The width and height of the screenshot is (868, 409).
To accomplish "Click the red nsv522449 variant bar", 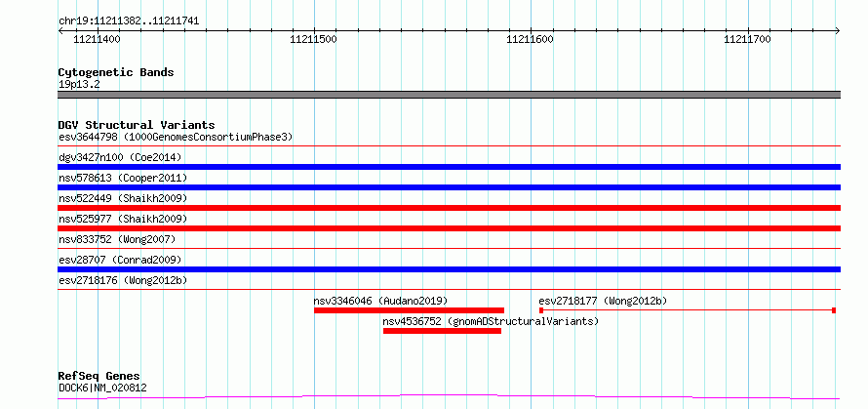I will 449,208.
